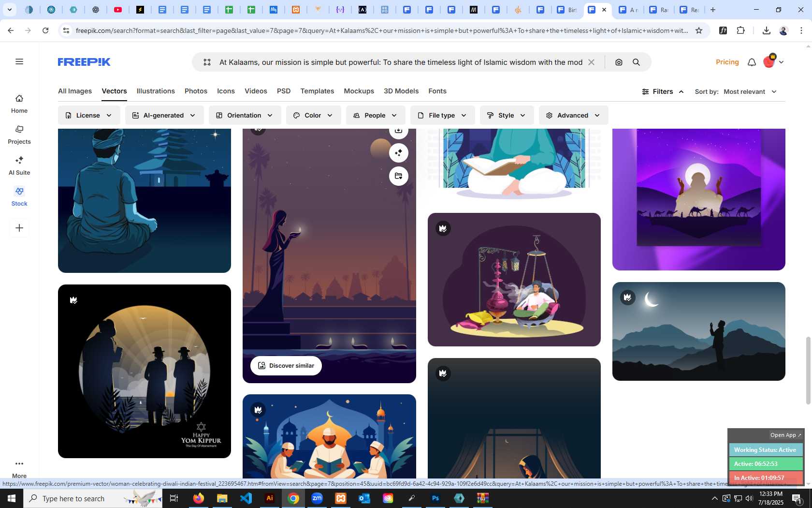This screenshot has height=508, width=812.
Task: Click the Windows taskbar search box
Action: click(x=93, y=498)
